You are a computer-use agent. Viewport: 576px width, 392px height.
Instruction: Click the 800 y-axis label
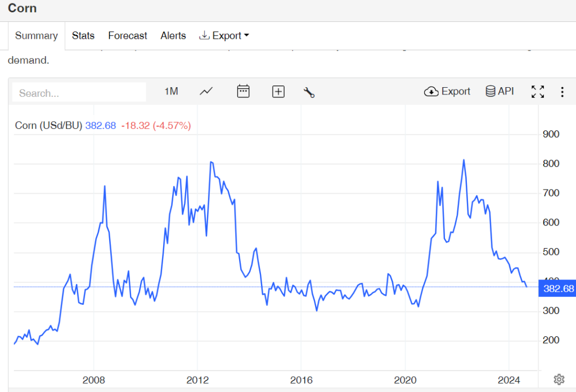pyautogui.click(x=551, y=164)
